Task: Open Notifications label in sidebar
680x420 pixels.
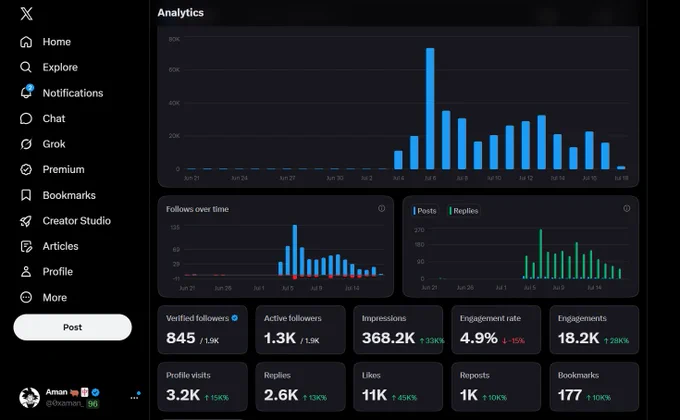Action: [73, 93]
